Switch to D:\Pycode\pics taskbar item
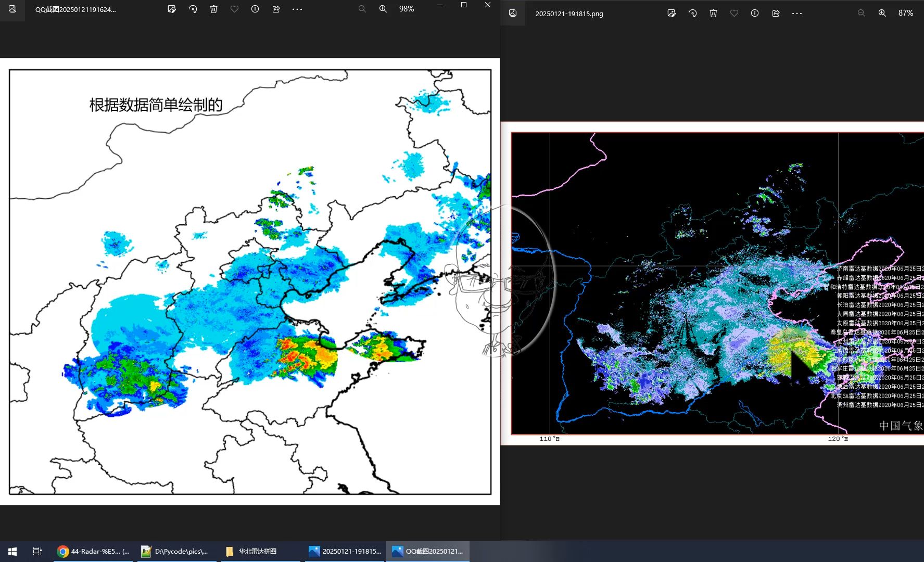 (178, 552)
